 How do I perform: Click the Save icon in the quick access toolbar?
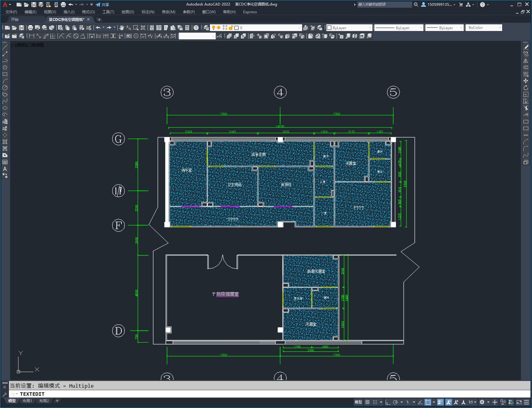[x=34, y=5]
